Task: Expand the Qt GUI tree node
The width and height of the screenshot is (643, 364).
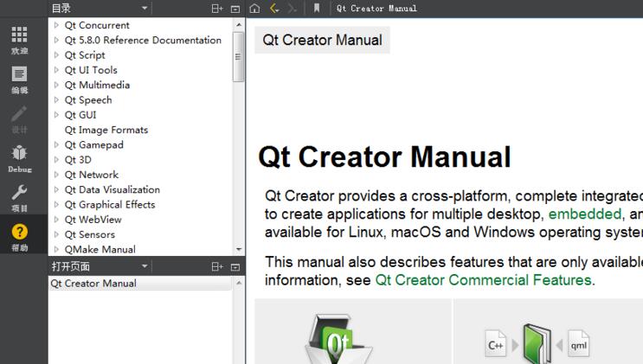Action: 56,115
